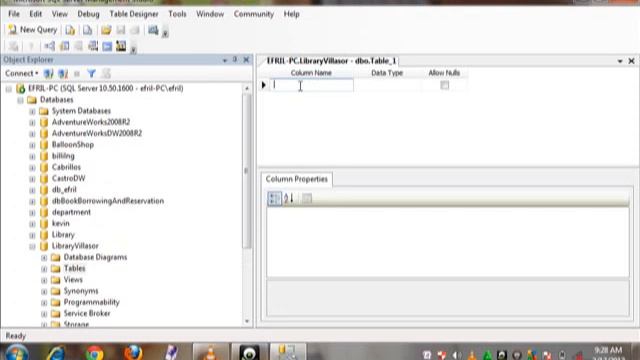
Task: Switch Column Properties to Categorized view
Action: 274,199
